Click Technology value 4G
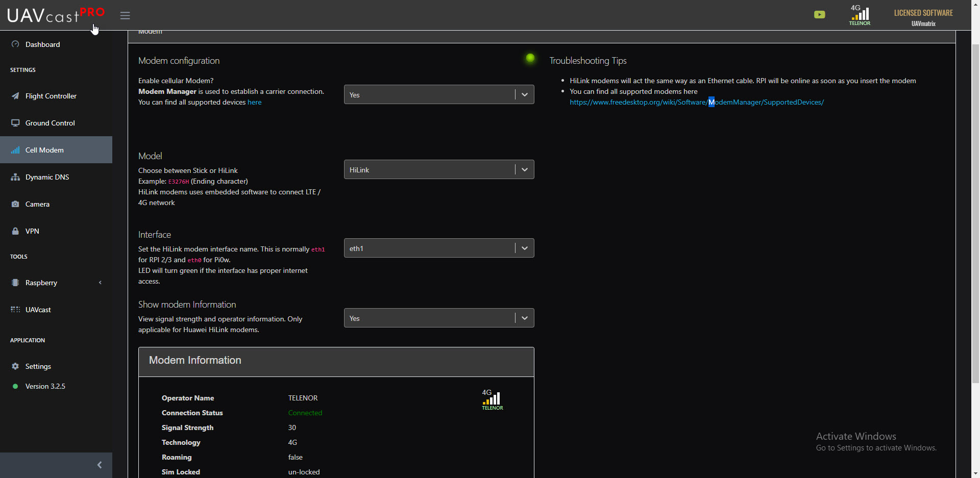This screenshot has width=980, height=478. (292, 442)
